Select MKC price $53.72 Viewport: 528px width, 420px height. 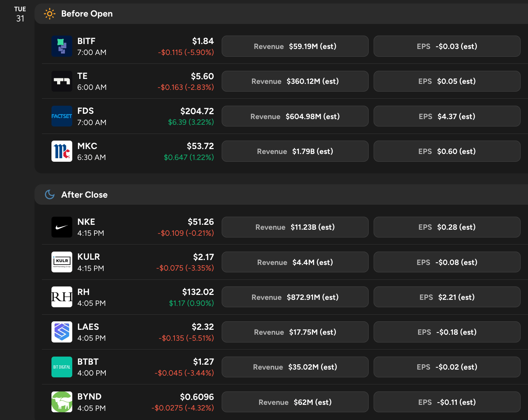click(x=200, y=146)
